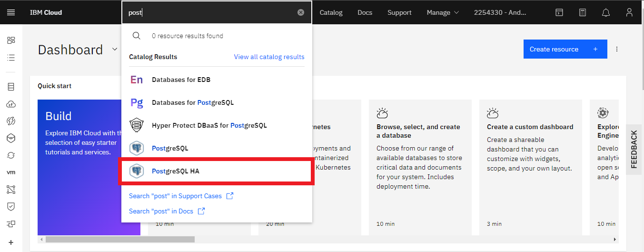Click cloud icon on custom dashboard card
This screenshot has width=644, height=252.
(493, 113)
